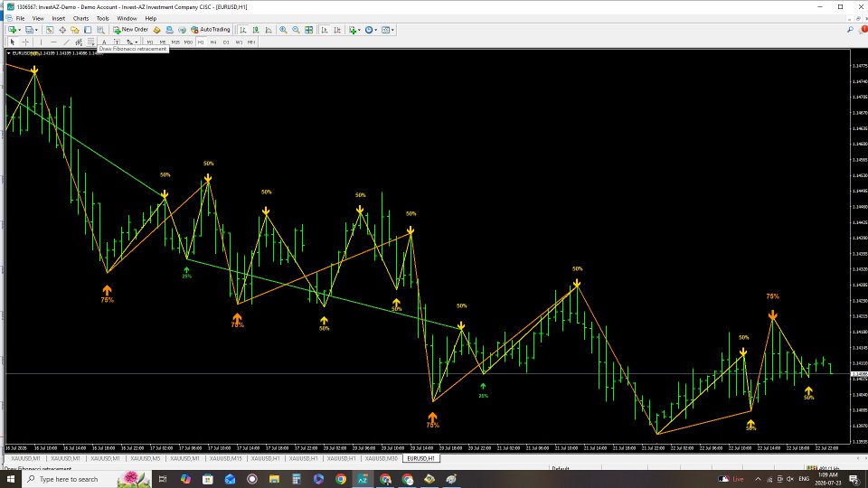
Task: Click the Windows Start button
Action: coord(10,479)
